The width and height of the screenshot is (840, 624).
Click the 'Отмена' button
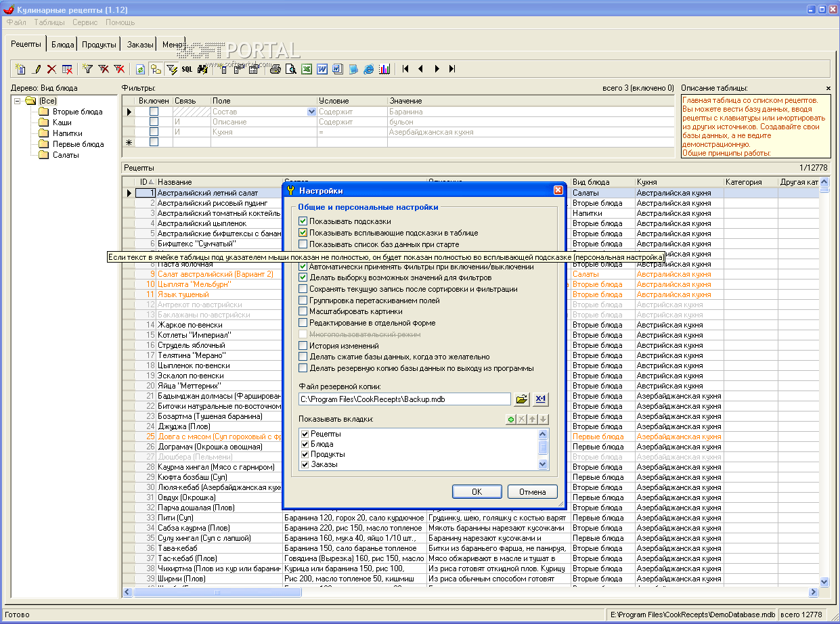click(532, 492)
